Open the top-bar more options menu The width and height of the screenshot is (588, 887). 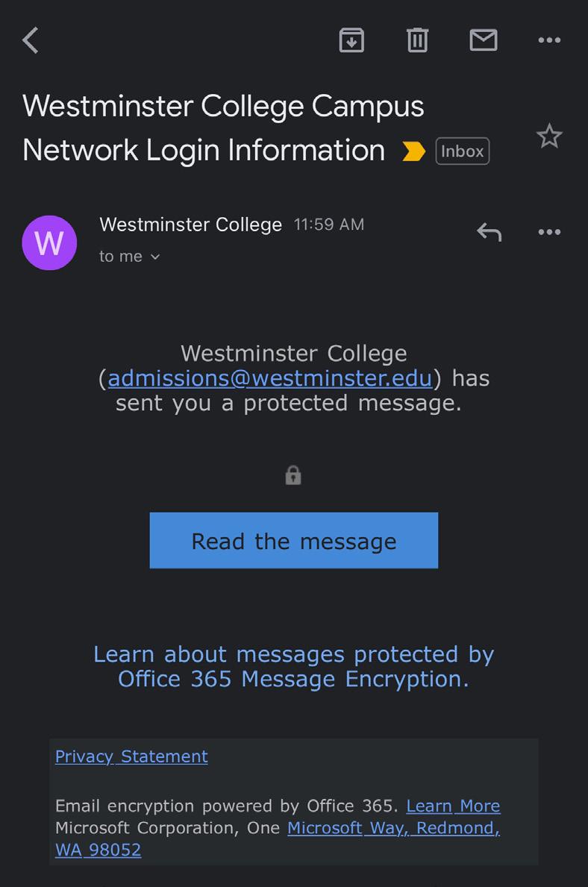click(x=549, y=40)
